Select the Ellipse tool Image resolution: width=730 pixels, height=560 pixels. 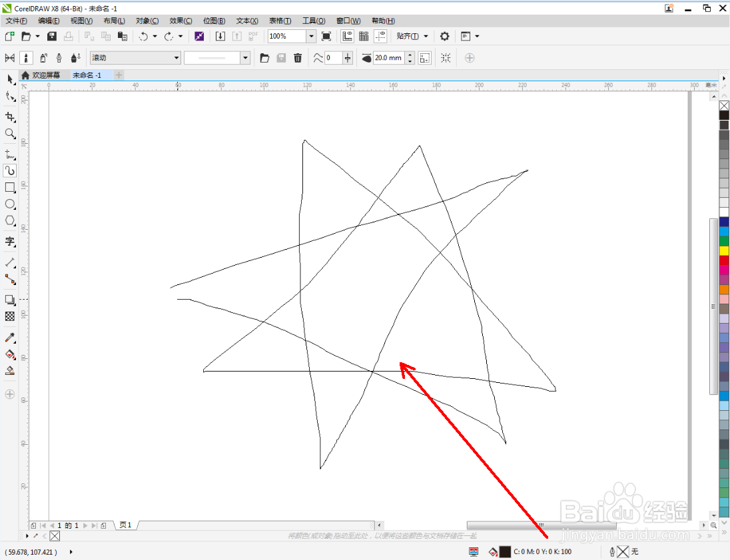tap(10, 204)
